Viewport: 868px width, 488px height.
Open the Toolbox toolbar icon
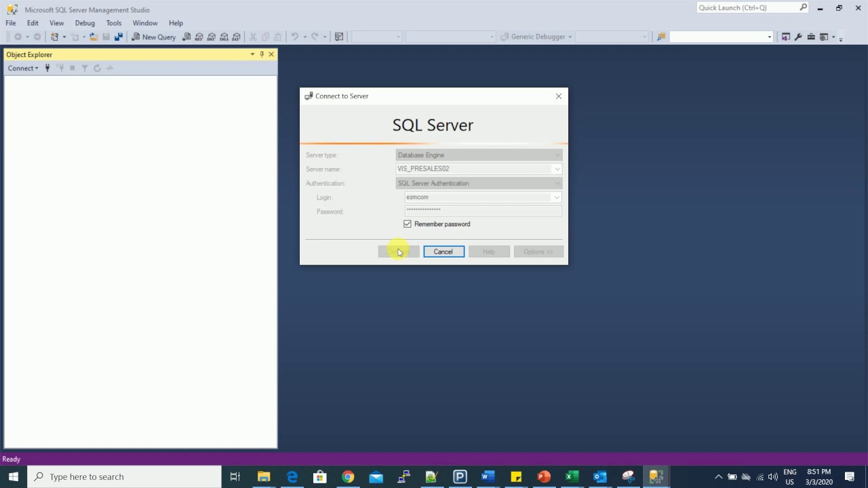[810, 37]
